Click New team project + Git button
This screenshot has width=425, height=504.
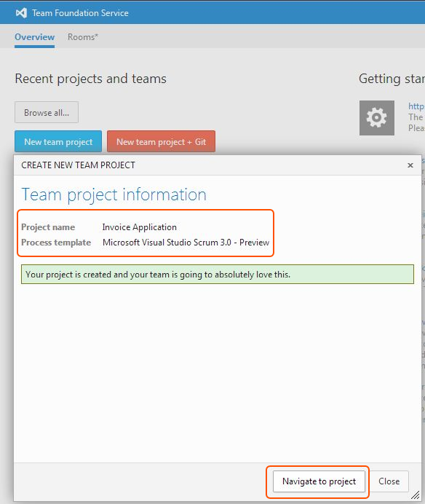click(162, 141)
